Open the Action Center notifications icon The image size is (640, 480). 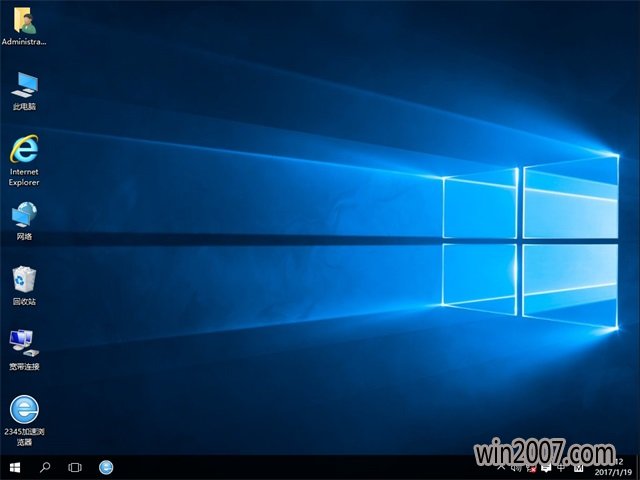[x=546, y=468]
